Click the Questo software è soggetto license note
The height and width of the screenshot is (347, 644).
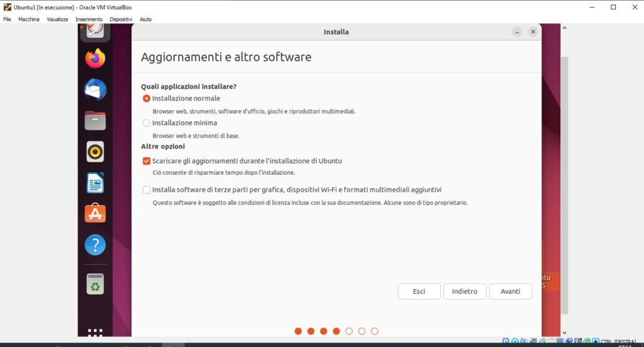tap(310, 202)
